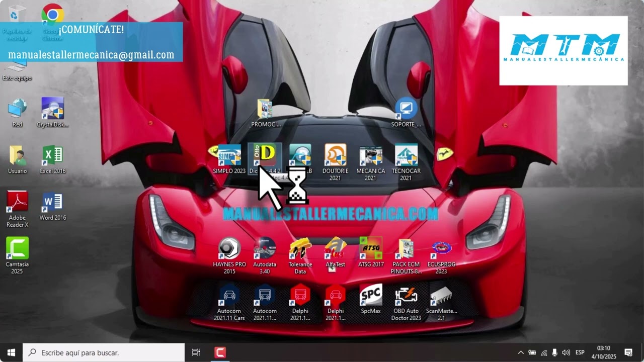Switch the ESP input language indicator
The width and height of the screenshot is (644, 362).
point(580,352)
